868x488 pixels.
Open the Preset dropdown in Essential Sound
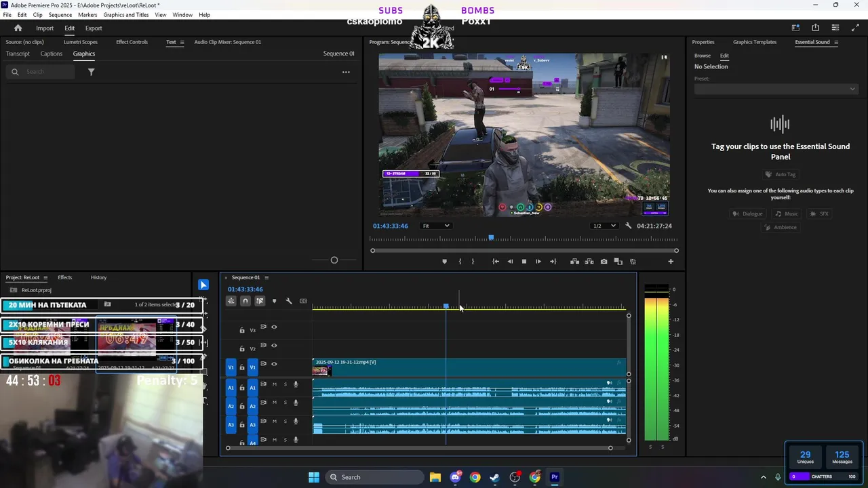click(x=776, y=89)
